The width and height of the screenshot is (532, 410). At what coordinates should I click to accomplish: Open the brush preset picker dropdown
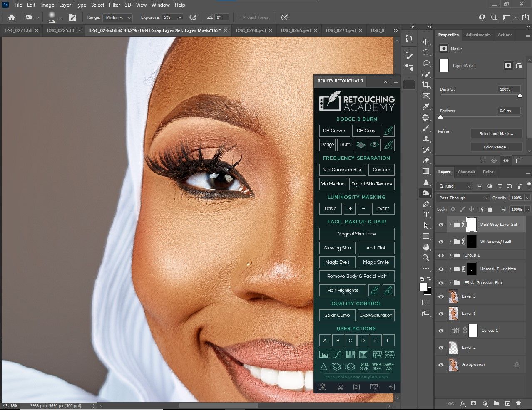pyautogui.click(x=60, y=17)
